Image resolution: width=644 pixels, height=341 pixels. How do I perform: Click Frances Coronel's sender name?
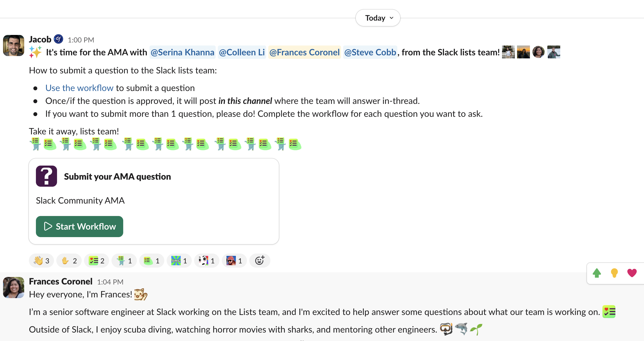pos(61,281)
